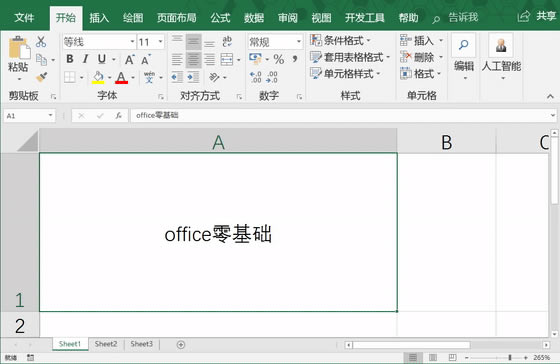
Task: Add a new sheet plus icon
Action: pyautogui.click(x=181, y=345)
